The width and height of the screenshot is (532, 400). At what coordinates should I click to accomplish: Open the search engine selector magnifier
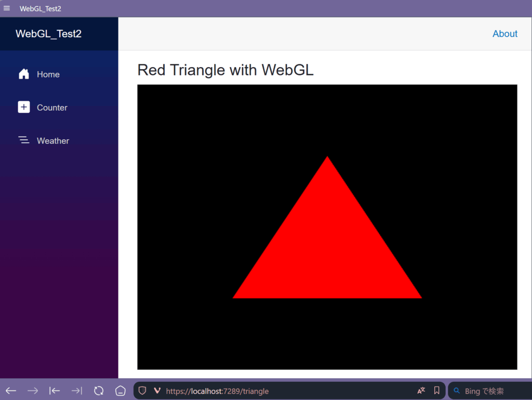pos(457,391)
